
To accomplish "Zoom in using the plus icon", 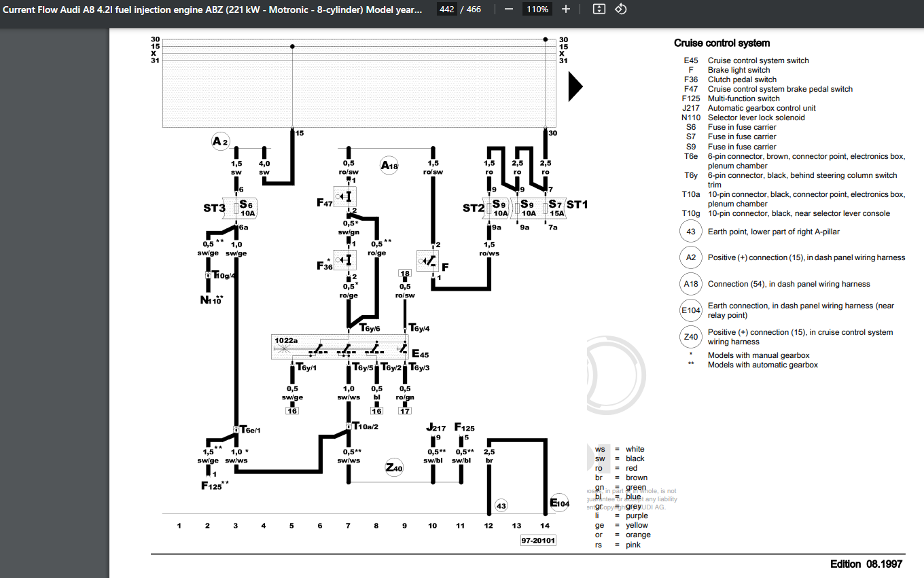I will pos(567,9).
